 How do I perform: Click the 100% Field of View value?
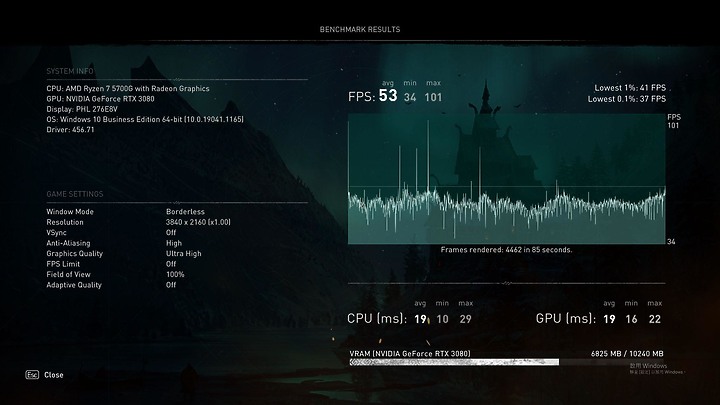175,275
